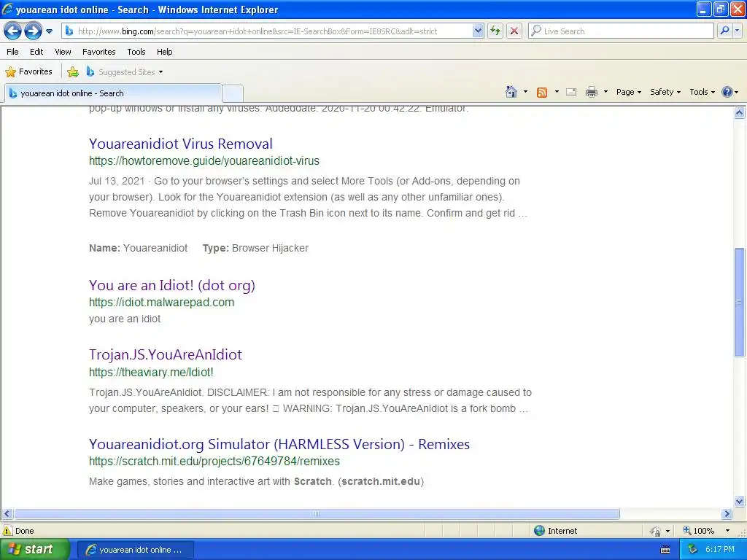
Task: Expand the zoom level dropdown arrow
Action: [727, 531]
